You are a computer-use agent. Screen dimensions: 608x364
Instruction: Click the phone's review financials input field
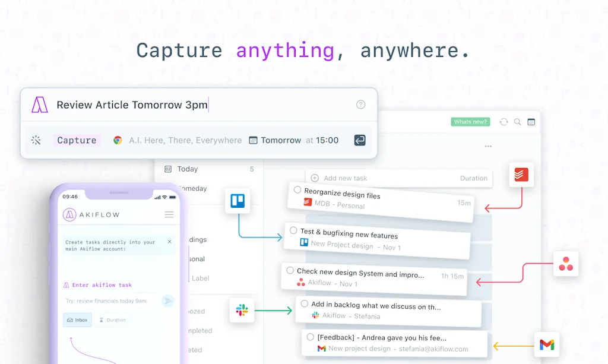click(x=110, y=301)
